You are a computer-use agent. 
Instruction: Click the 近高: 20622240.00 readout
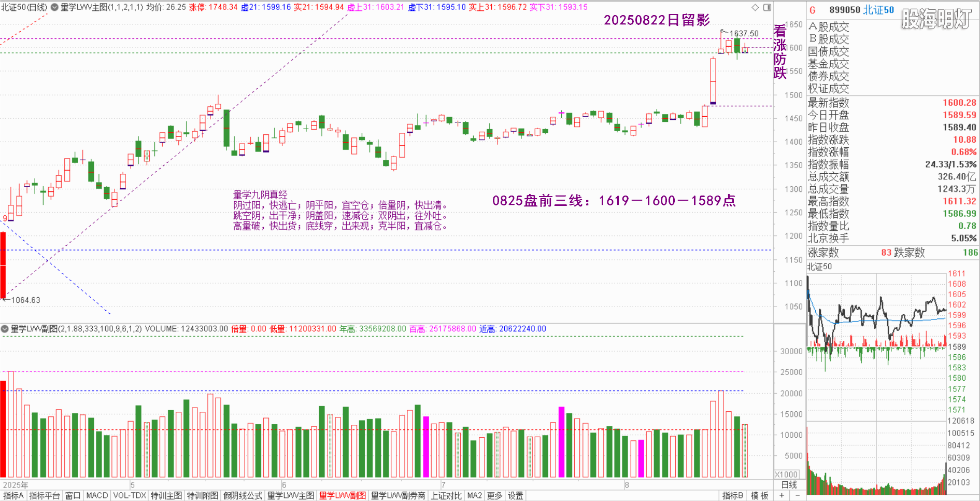click(513, 329)
